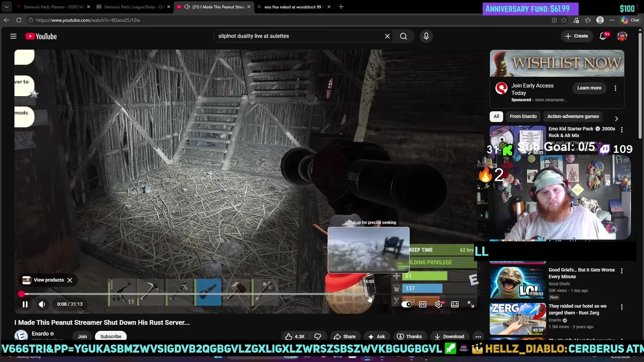Click Learn more on the ad
644x362 pixels.
point(589,88)
